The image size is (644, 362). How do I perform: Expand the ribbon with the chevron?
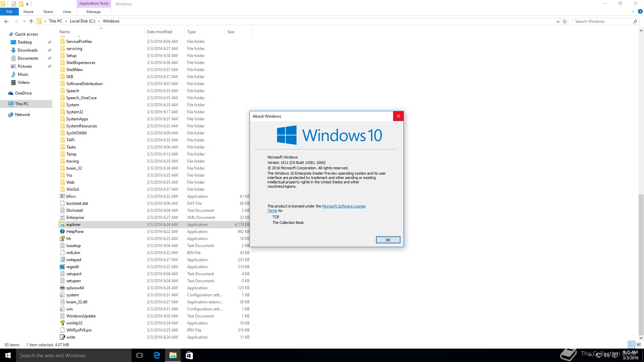point(633,11)
